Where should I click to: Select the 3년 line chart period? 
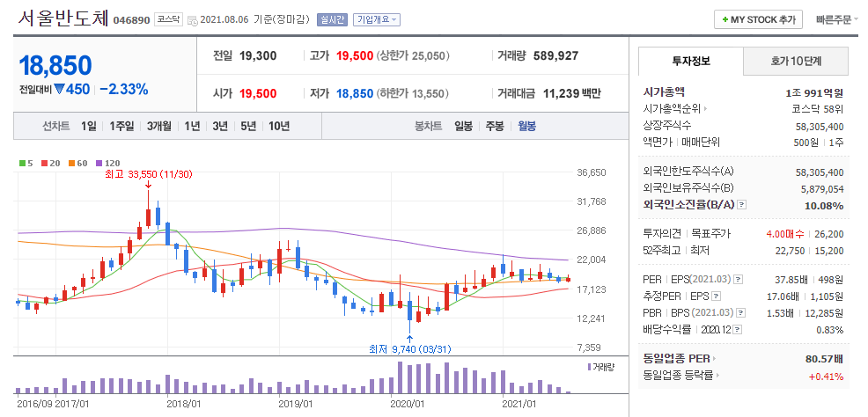coord(220,126)
